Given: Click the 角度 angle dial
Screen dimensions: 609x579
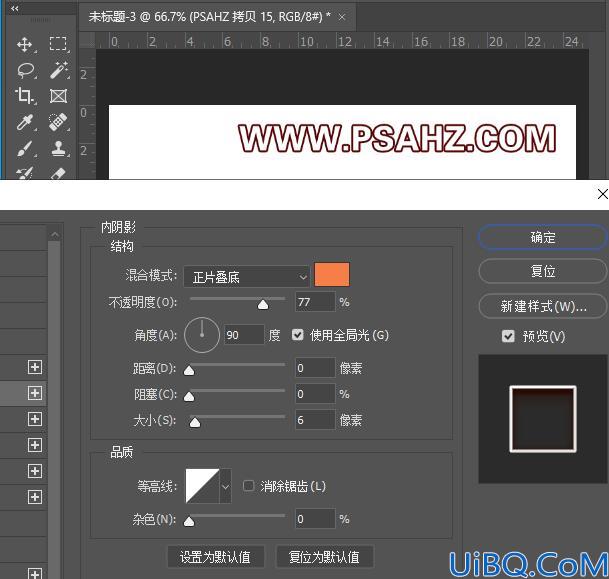Looking at the screenshot, I should [x=202, y=335].
